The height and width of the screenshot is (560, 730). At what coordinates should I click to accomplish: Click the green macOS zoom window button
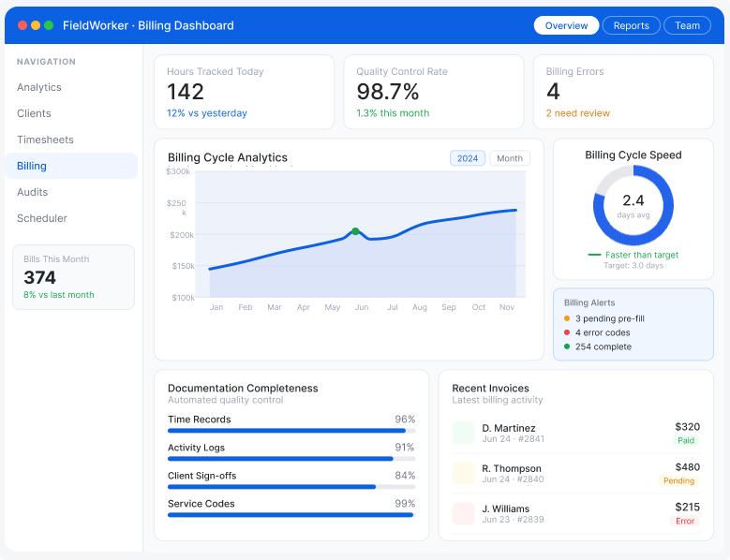click(x=49, y=25)
